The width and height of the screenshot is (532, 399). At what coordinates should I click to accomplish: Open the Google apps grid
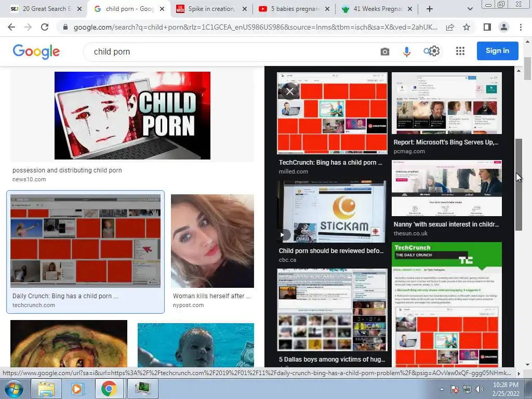coord(460,51)
